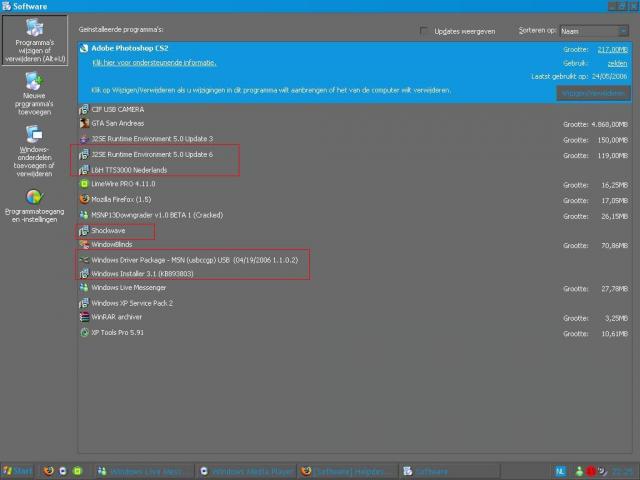This screenshot has height=480, width=640.
Task: Open Programmatoegang en -instellingen section
Action: tap(35, 206)
